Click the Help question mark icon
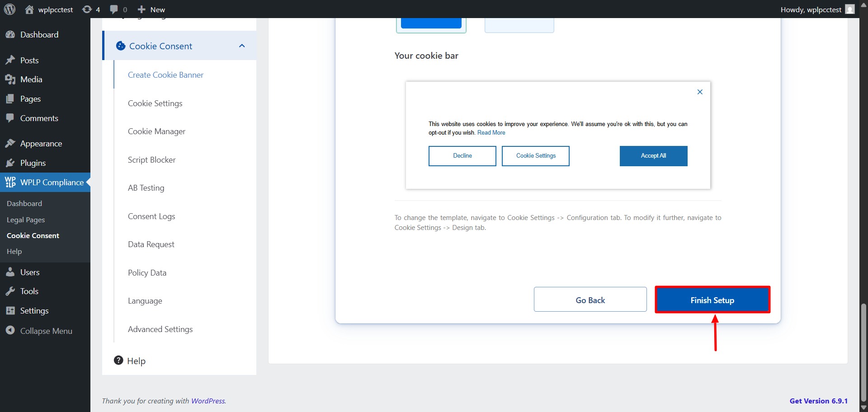 tap(118, 360)
